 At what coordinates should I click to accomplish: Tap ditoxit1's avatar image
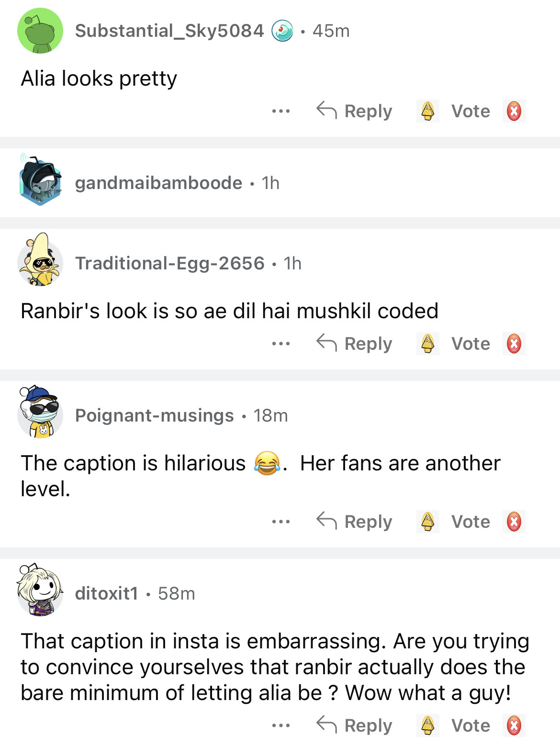pos(40,591)
